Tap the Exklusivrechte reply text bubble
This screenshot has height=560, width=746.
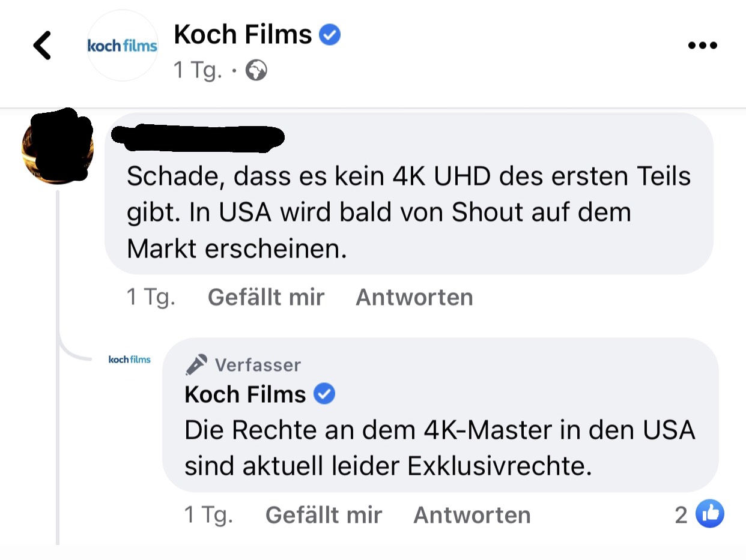[440, 415]
